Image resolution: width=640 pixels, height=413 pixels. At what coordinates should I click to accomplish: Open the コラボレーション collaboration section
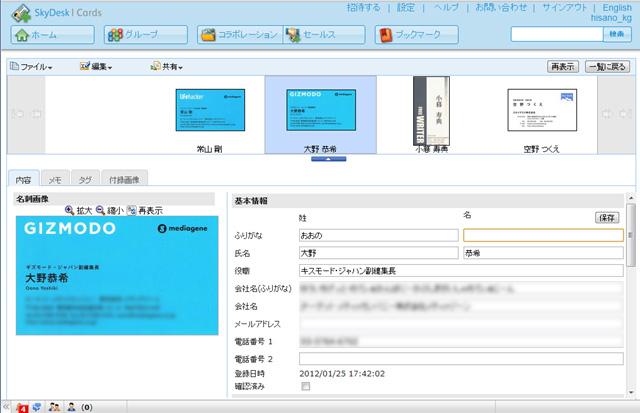pos(240,35)
